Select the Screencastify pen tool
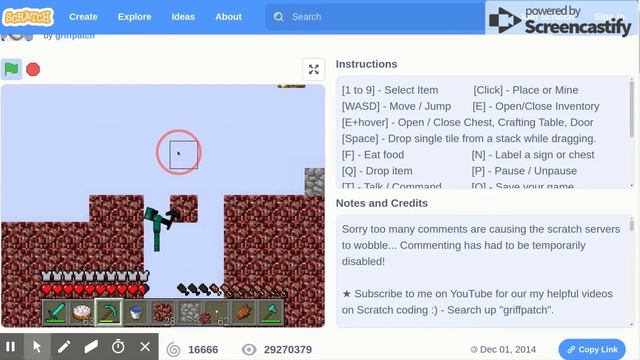Viewport: 640px width, 360px height. [x=64, y=347]
